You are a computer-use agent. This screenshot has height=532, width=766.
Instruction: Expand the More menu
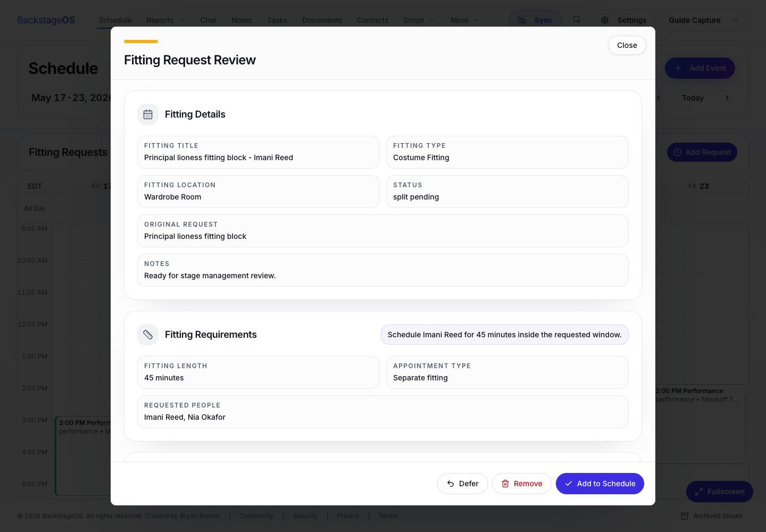click(x=464, y=20)
